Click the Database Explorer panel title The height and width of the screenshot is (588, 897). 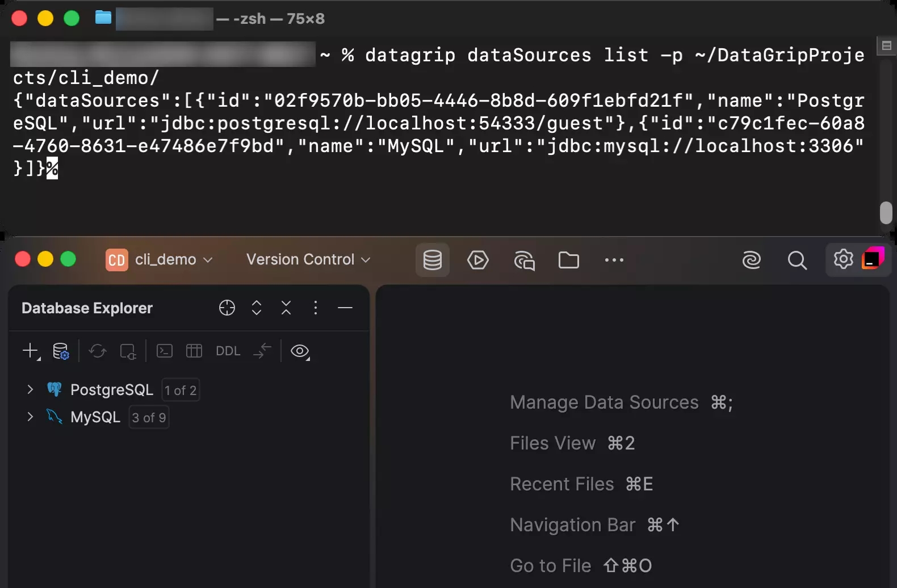click(87, 308)
